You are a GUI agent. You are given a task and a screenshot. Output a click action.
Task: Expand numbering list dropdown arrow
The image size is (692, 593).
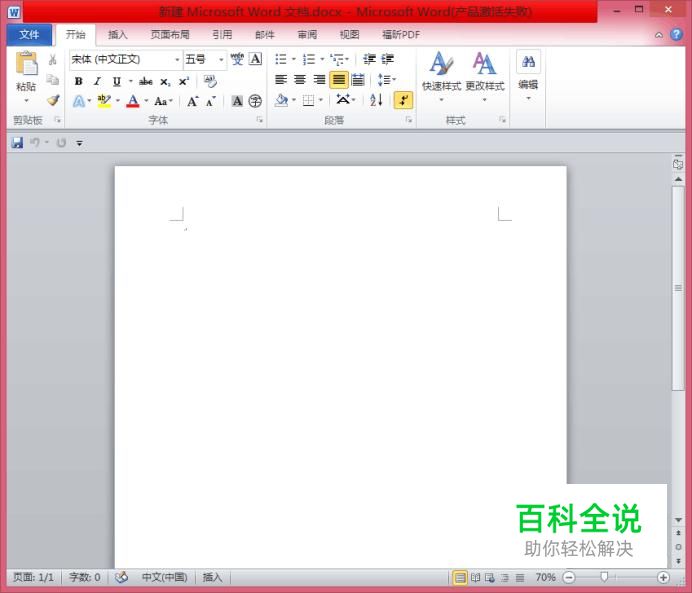click(x=322, y=59)
